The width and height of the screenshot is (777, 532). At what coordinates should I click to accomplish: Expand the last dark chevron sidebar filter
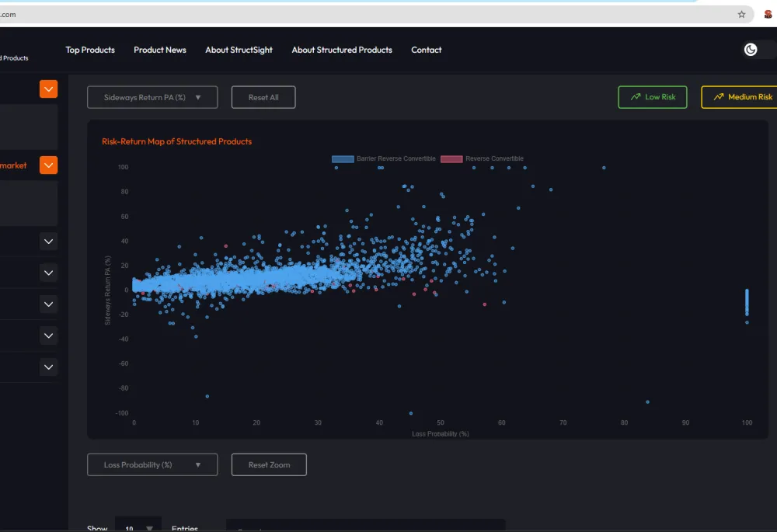(48, 367)
